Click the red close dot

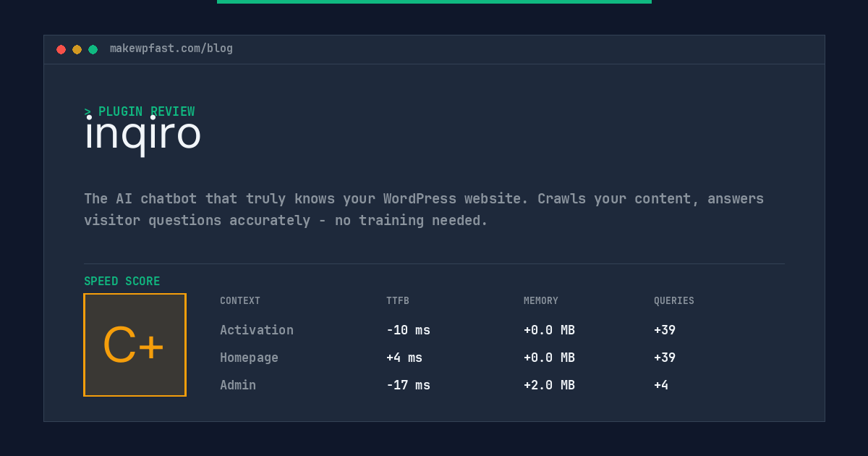tap(61, 49)
